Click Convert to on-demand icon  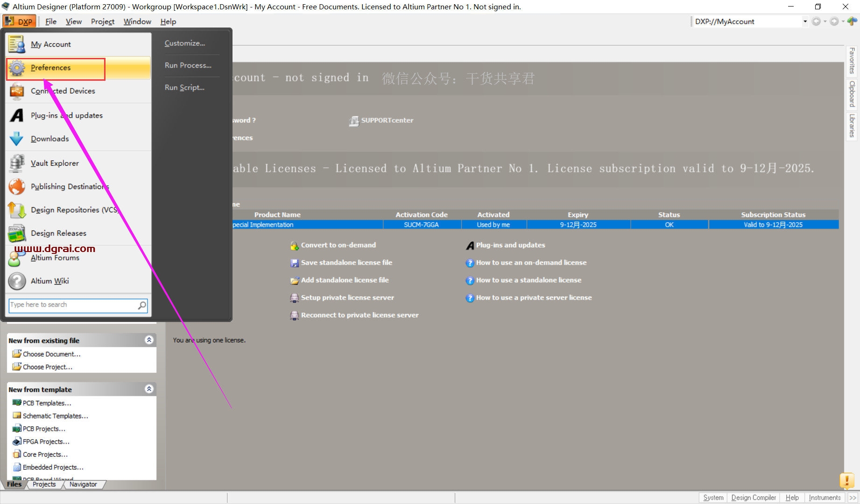295,245
